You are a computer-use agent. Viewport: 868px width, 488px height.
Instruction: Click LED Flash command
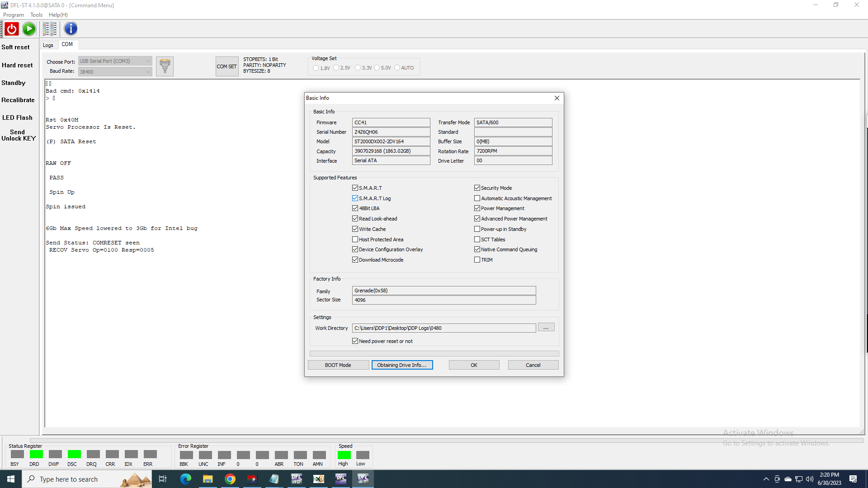[x=17, y=117]
